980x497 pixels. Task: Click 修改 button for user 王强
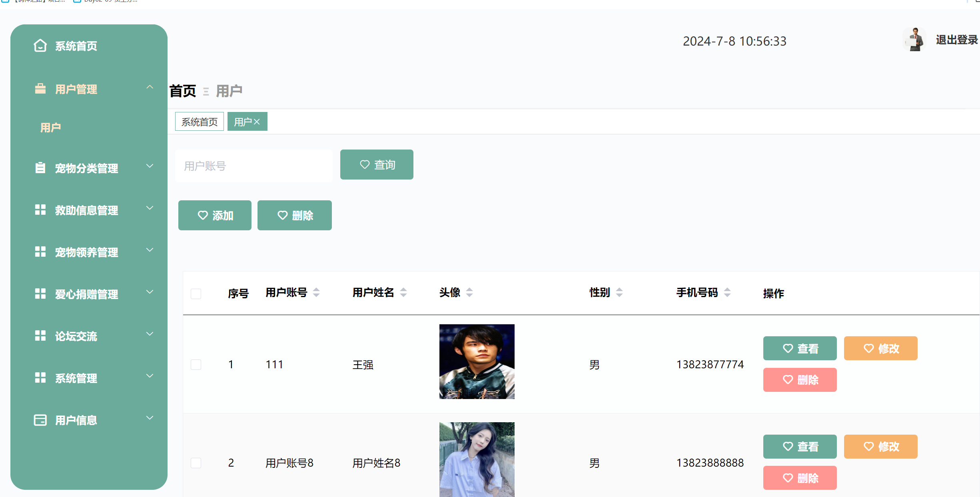(880, 348)
